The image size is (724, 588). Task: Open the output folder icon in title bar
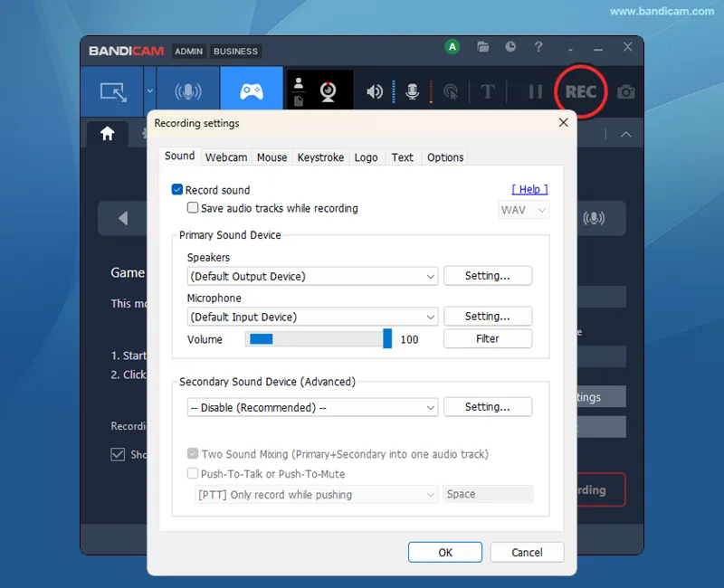483,47
